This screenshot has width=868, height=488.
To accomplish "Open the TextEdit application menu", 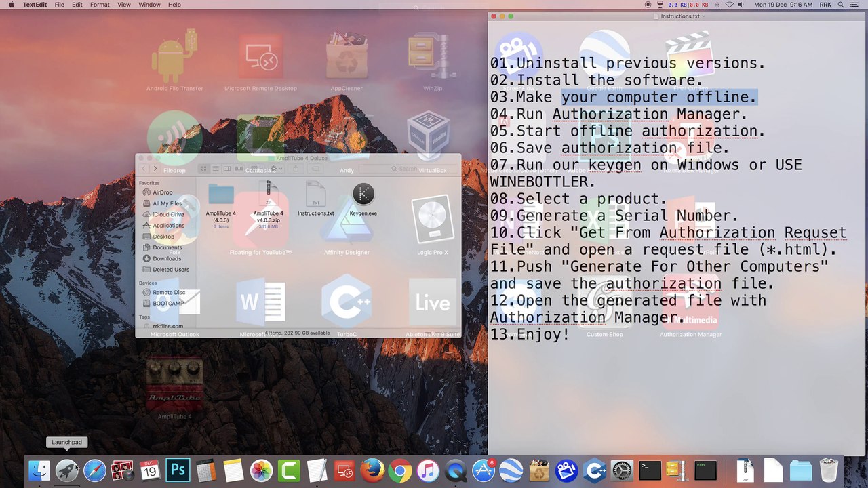I will point(35,5).
